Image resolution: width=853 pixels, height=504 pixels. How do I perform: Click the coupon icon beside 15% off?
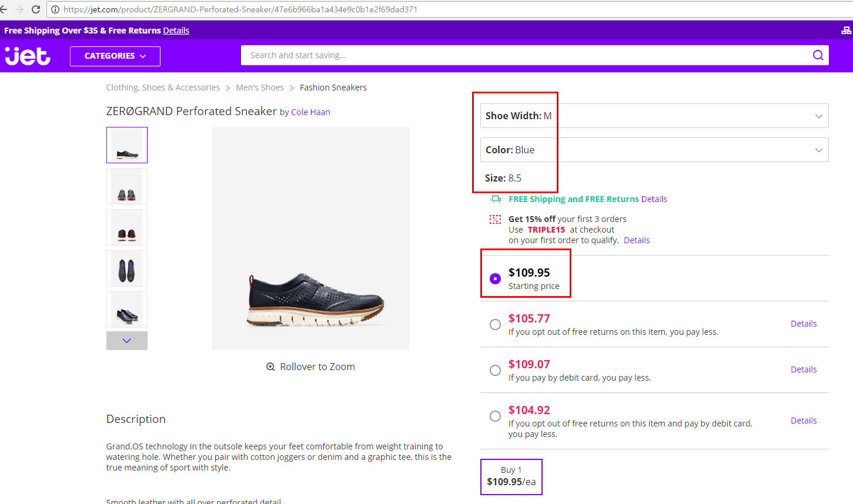pos(495,219)
